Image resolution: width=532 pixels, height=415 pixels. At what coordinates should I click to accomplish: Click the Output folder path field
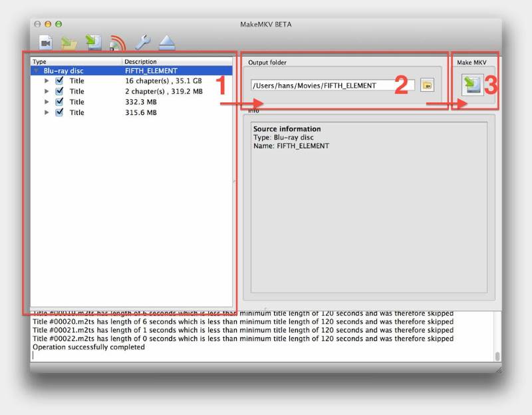(x=332, y=85)
